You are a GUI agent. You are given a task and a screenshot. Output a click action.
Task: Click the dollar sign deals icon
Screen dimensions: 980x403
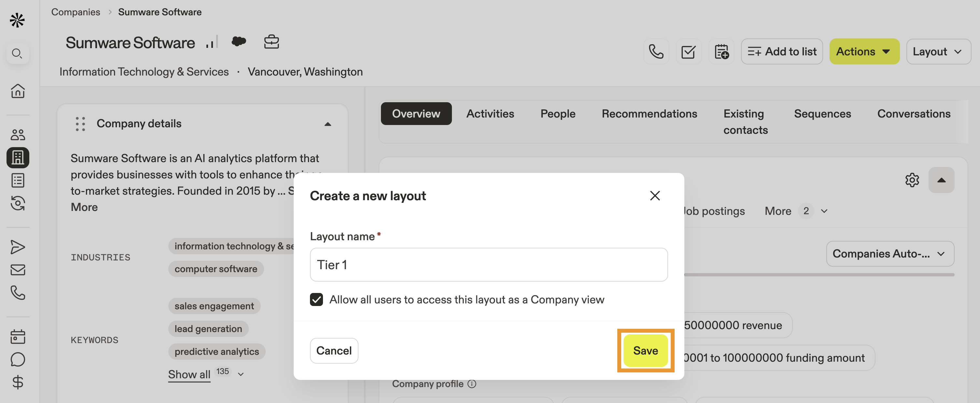(x=18, y=382)
